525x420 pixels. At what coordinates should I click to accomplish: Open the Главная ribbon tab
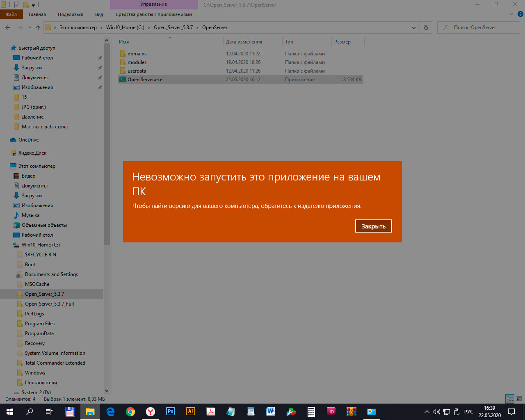tap(37, 14)
